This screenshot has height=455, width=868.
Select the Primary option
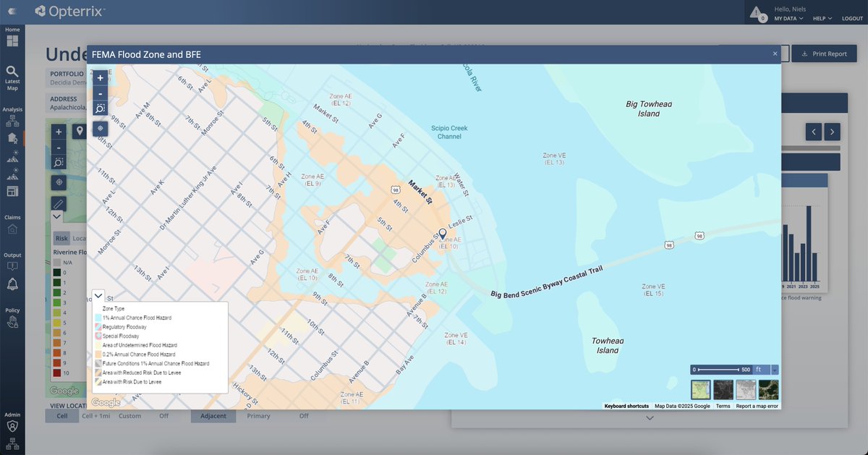(x=258, y=416)
